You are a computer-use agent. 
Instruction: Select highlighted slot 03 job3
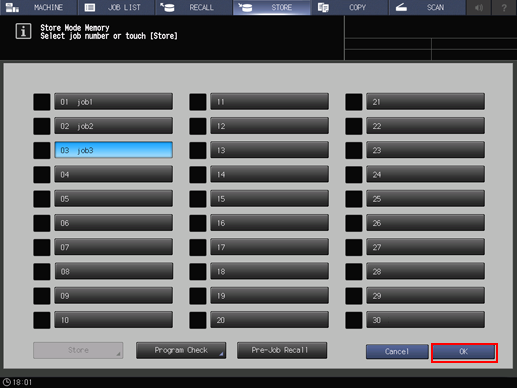[x=114, y=150]
